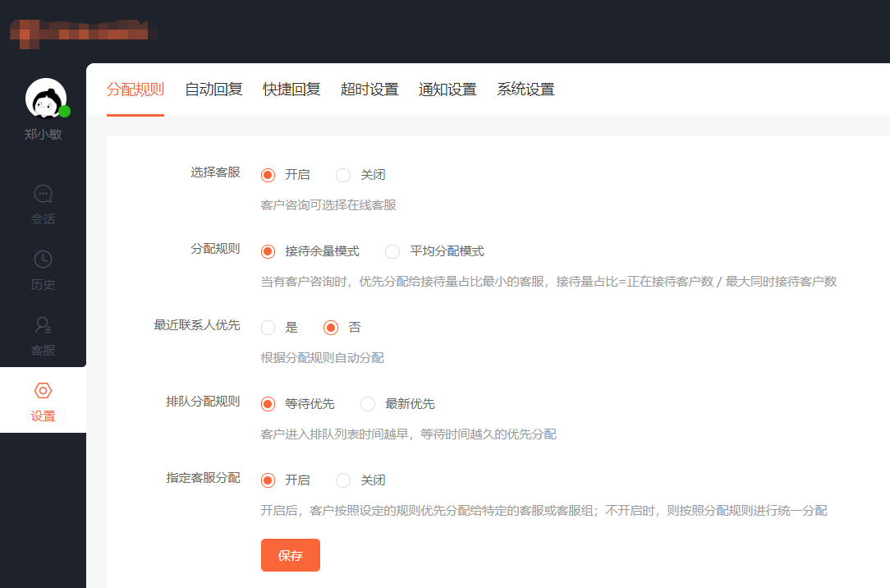Go to the 超时设置 tab
Image resolution: width=890 pixels, height=588 pixels.
pos(369,90)
